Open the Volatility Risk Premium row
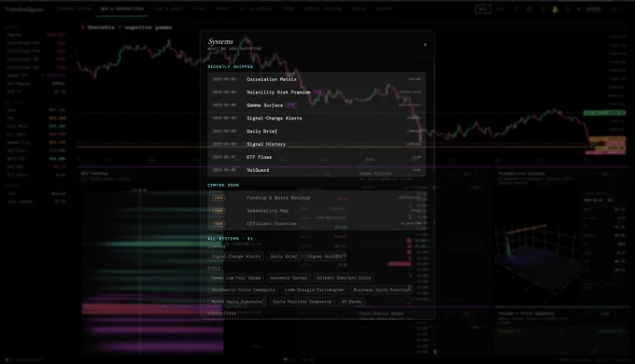 (317, 92)
